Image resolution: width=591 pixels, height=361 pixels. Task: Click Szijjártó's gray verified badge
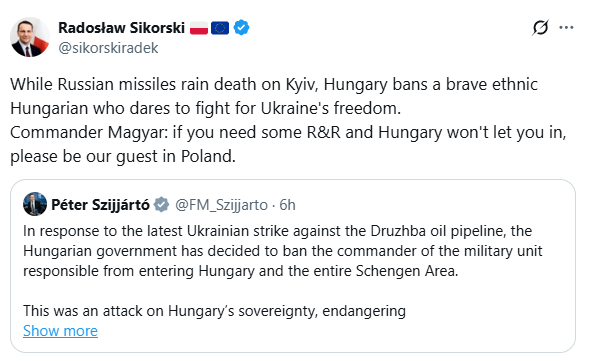point(161,205)
